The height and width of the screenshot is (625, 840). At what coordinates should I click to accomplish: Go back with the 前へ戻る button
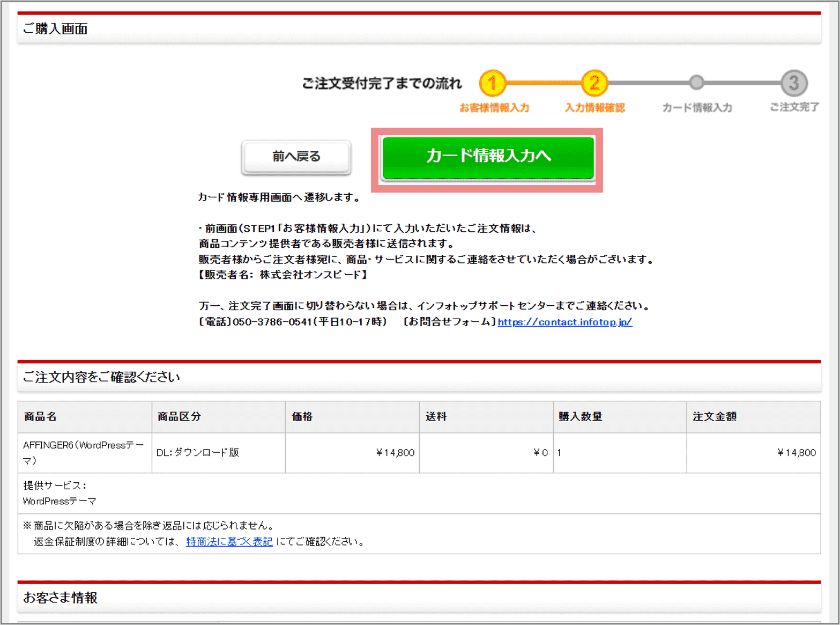pyautogui.click(x=296, y=157)
